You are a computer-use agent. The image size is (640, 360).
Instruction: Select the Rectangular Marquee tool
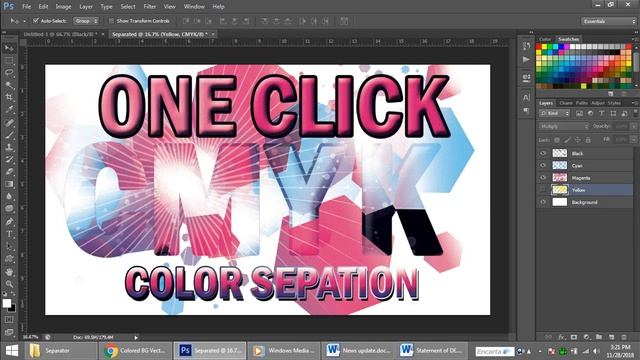[9, 60]
